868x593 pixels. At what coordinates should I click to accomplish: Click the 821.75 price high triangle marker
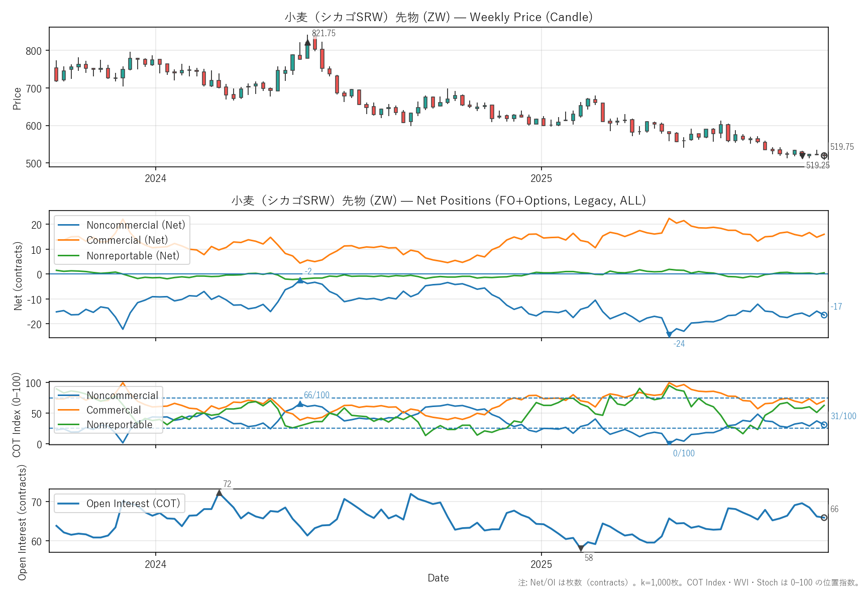point(307,43)
